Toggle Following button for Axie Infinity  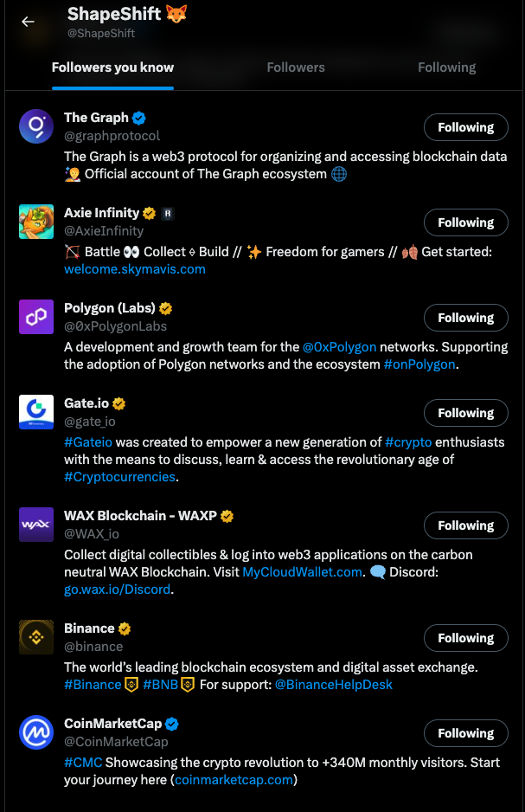[465, 222]
